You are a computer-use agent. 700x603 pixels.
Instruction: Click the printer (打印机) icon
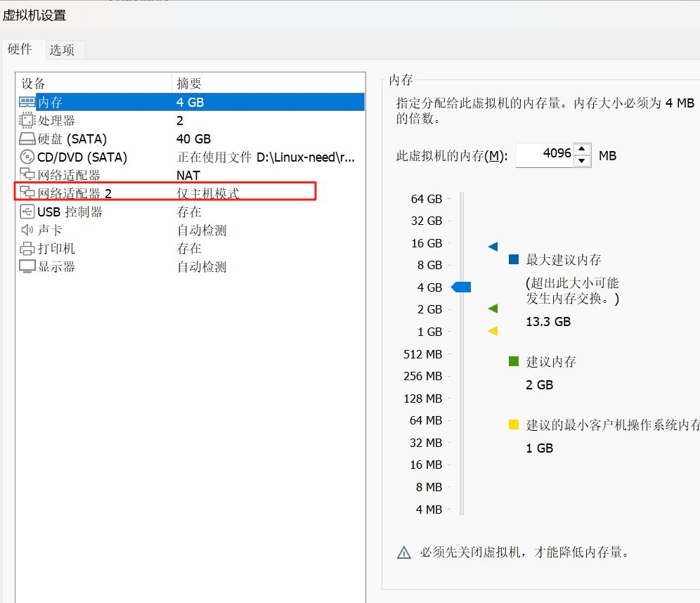[27, 248]
